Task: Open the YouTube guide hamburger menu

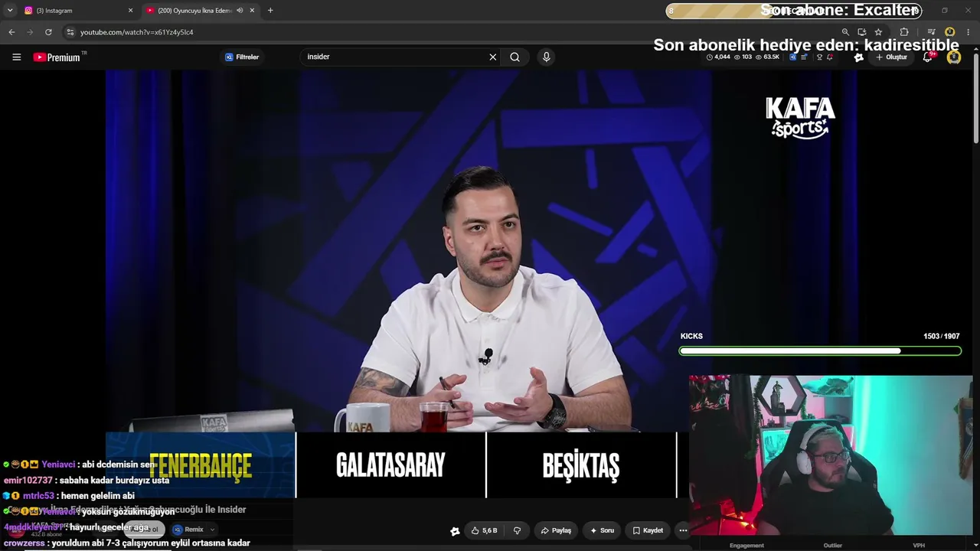Action: pos(16,57)
